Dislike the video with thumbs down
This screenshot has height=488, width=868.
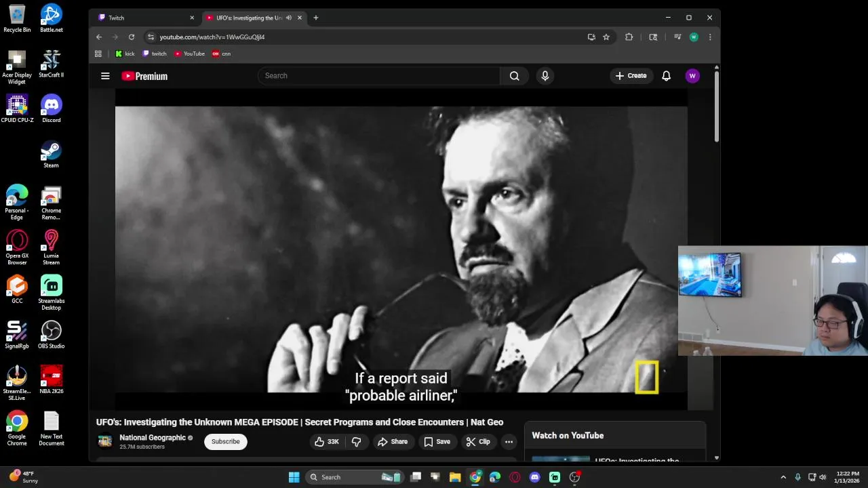[x=356, y=442]
